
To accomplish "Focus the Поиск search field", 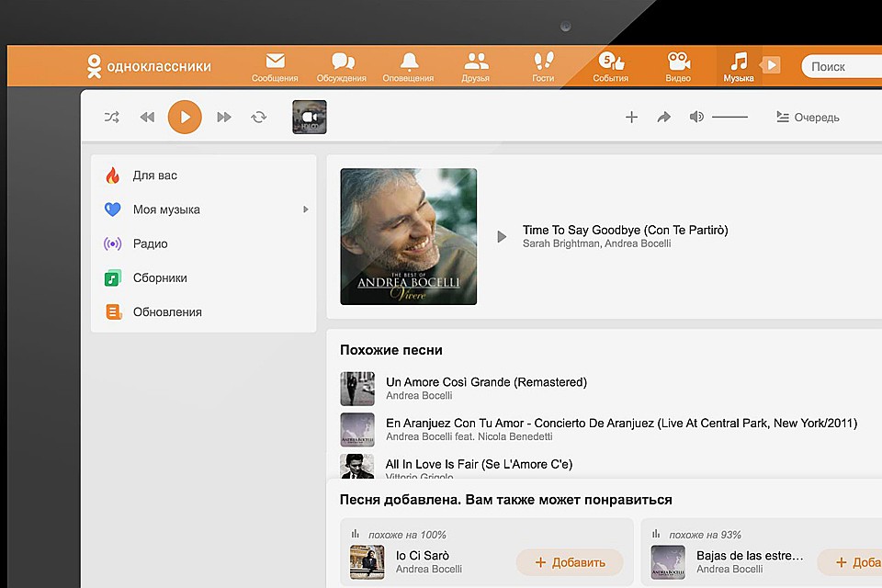I will point(842,66).
